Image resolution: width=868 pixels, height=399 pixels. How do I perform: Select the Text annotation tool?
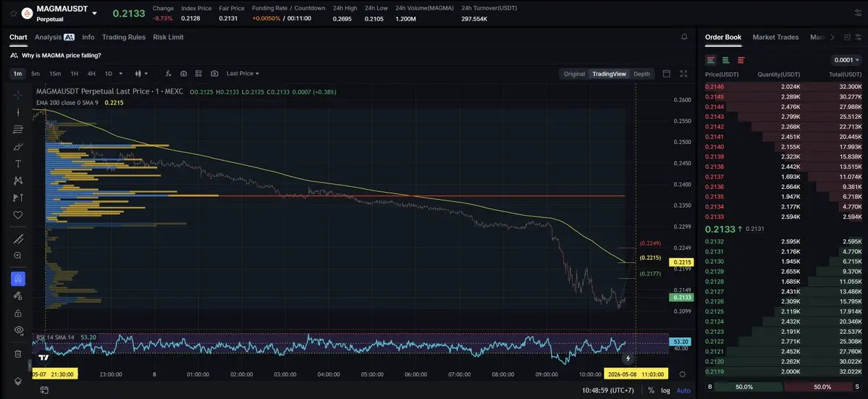pos(17,164)
